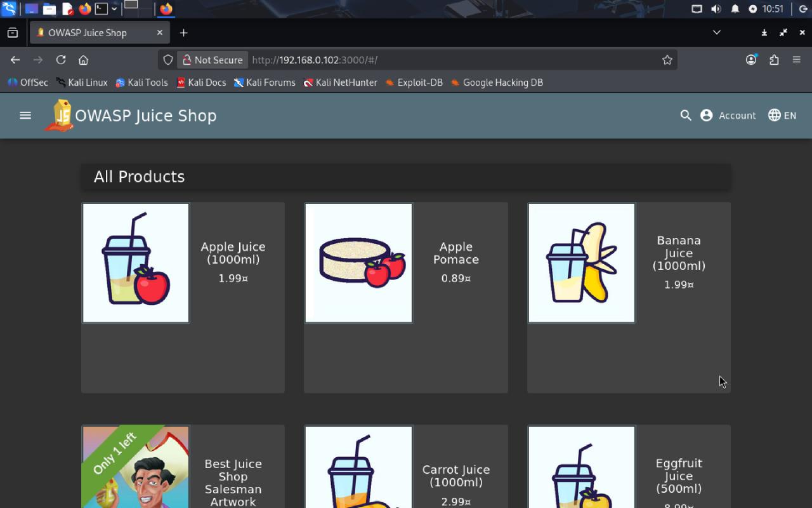This screenshot has height=508, width=812.
Task: Open the Exploit-DB bookmark
Action: point(414,83)
